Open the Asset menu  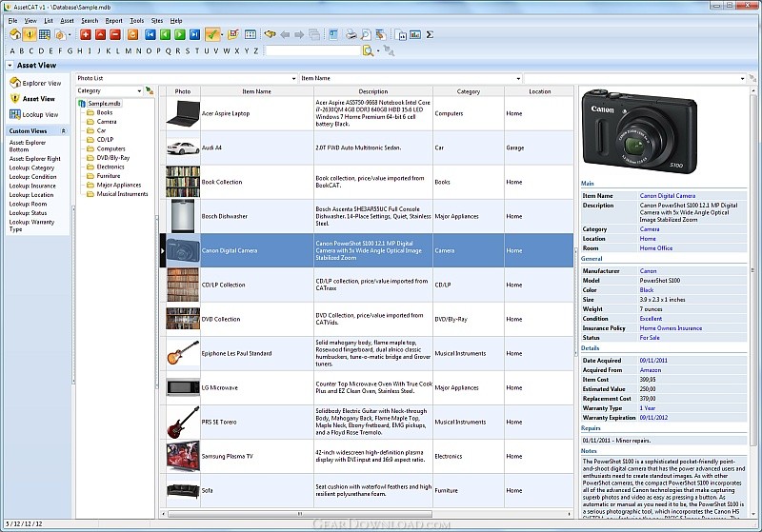[67, 21]
